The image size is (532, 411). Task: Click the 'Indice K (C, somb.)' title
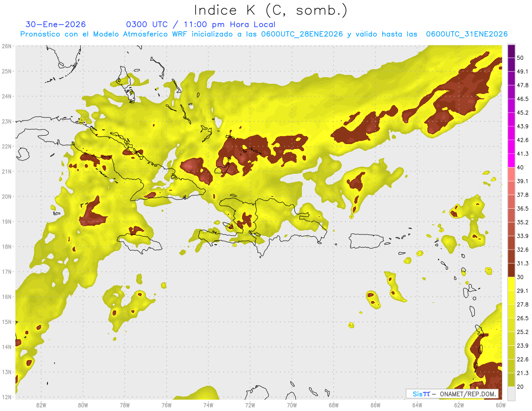(270, 10)
